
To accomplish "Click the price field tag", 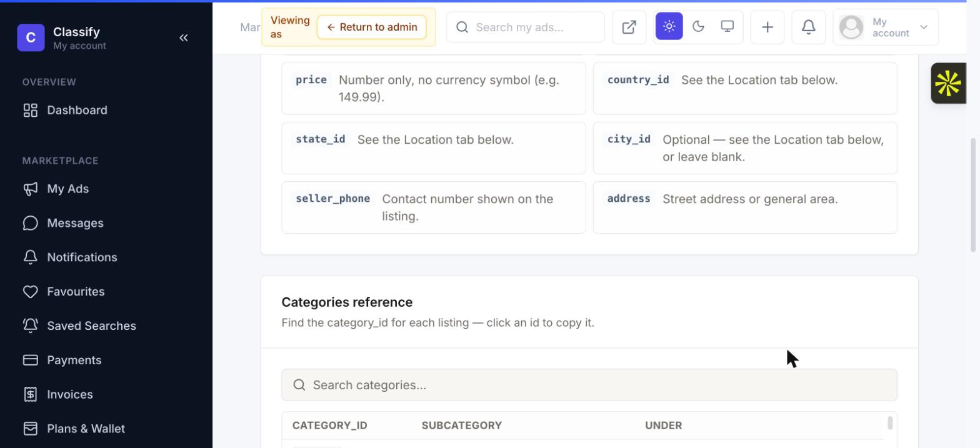I will [311, 80].
